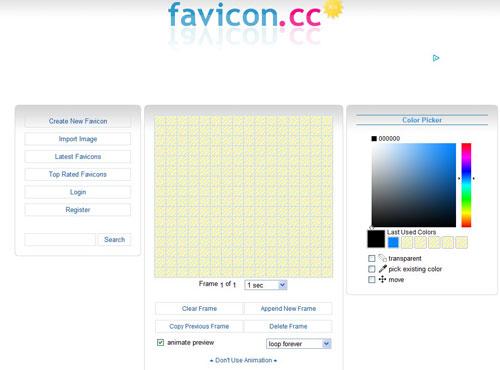The image size is (500, 370).
Task: Open the Register menu item
Action: pos(78,210)
